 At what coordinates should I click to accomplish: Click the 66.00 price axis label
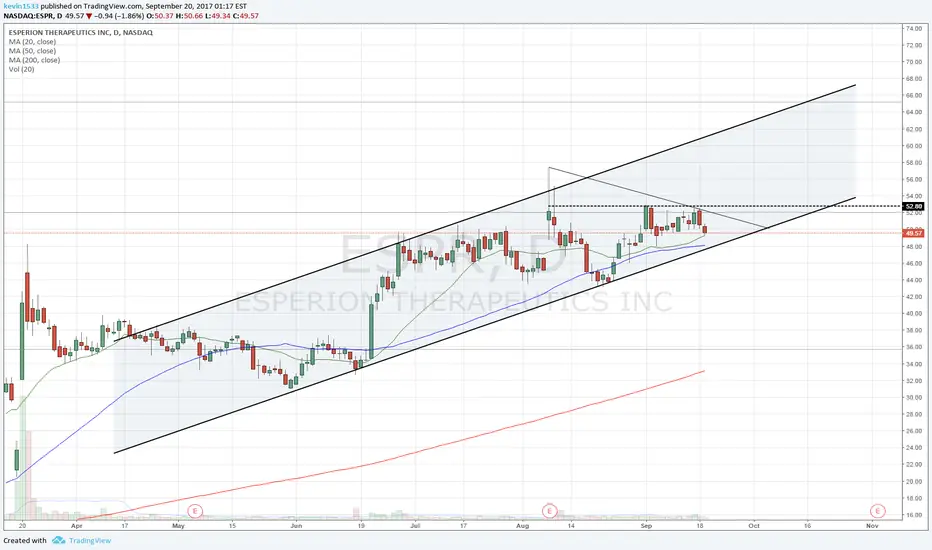pos(914,95)
